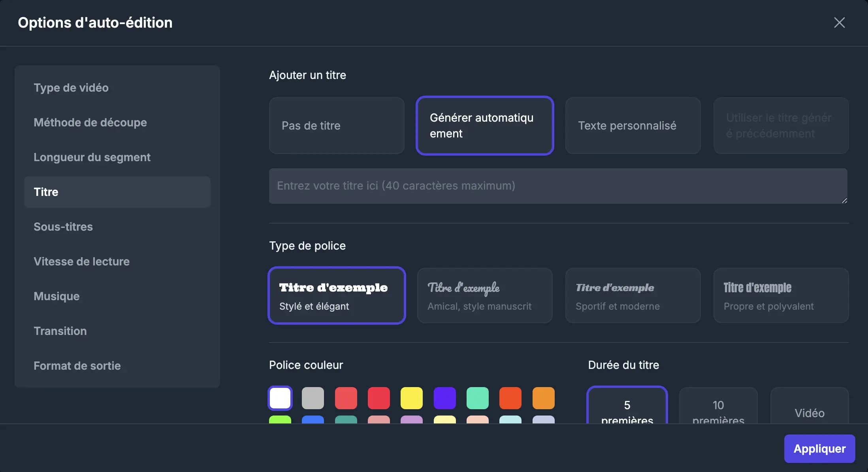Open the 'Type de vidéo' section

point(71,88)
